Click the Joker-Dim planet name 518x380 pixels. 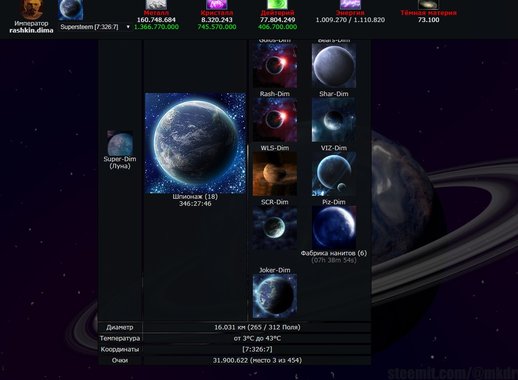click(x=275, y=270)
